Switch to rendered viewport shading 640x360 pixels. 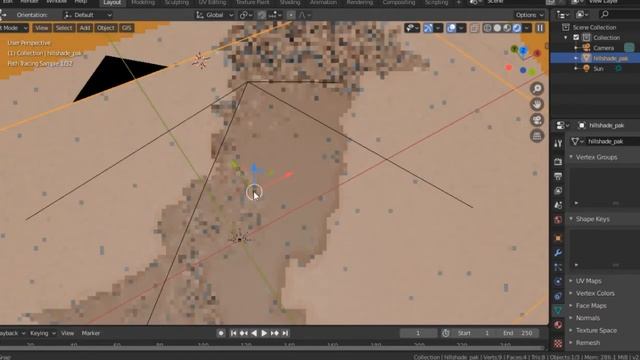click(517, 28)
